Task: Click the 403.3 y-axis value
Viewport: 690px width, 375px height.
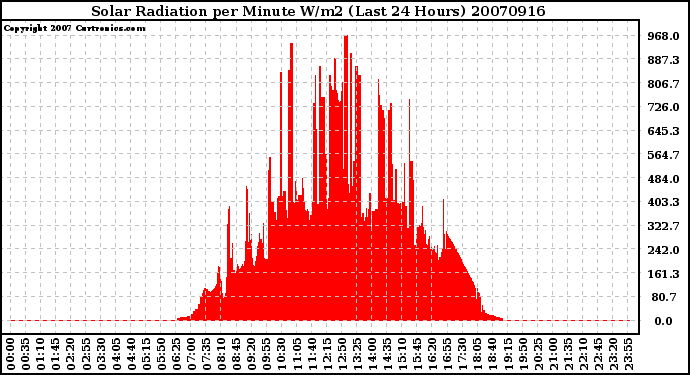Action: click(x=663, y=202)
